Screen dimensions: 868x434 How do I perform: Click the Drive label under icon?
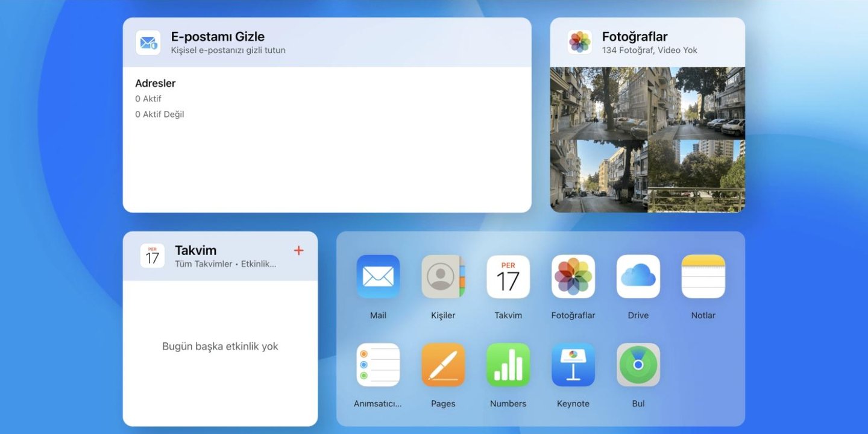tap(638, 315)
